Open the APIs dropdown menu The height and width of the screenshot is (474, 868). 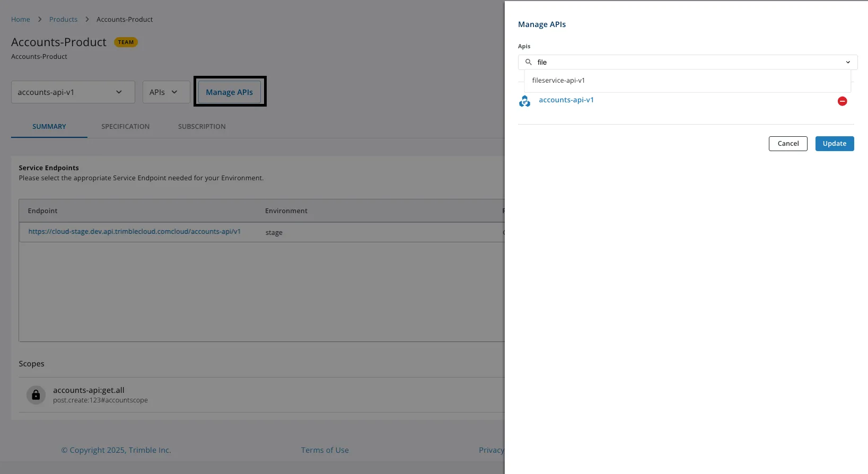tap(166, 92)
